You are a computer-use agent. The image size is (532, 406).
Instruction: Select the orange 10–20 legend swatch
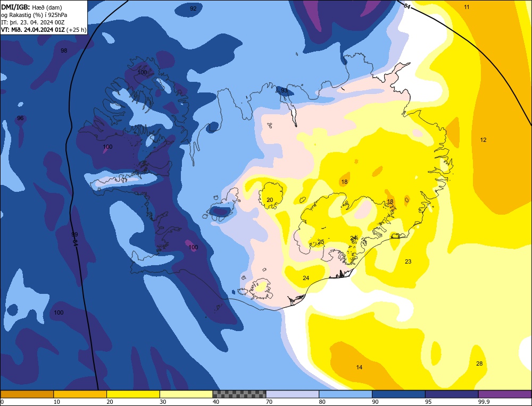80,394
